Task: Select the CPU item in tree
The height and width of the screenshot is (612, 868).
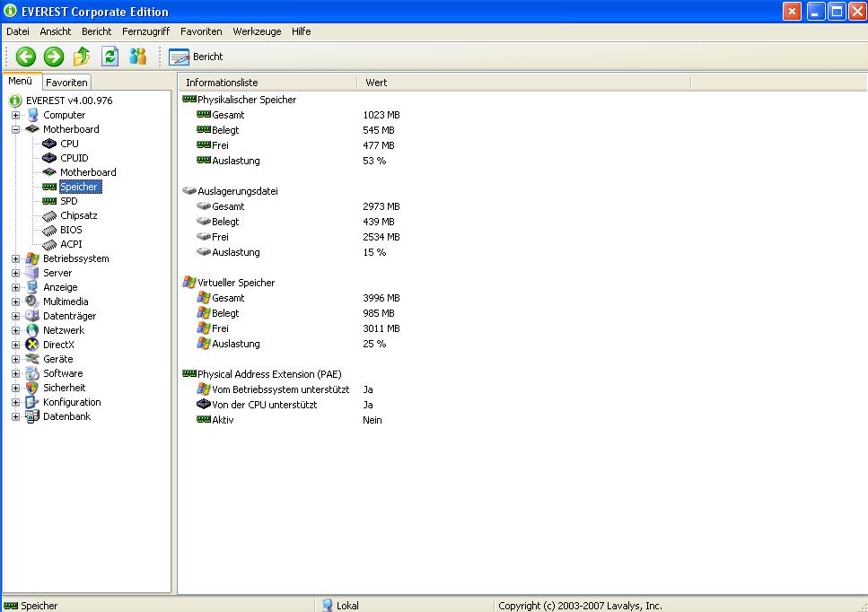Action: coord(69,144)
